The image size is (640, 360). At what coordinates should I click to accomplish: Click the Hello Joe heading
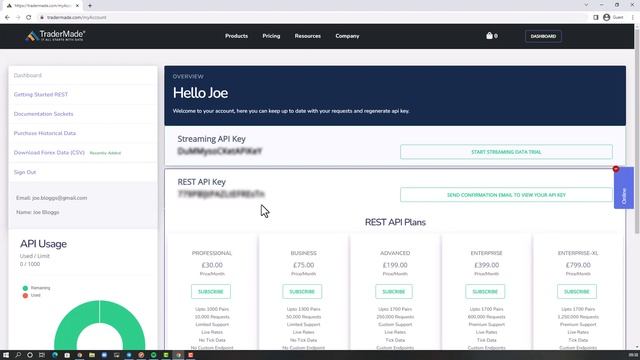(x=200, y=93)
